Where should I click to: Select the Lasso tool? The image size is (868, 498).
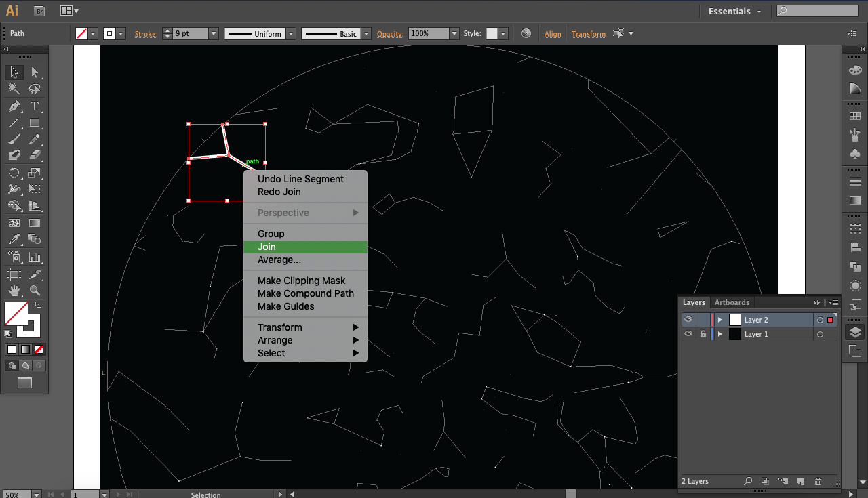pos(35,89)
